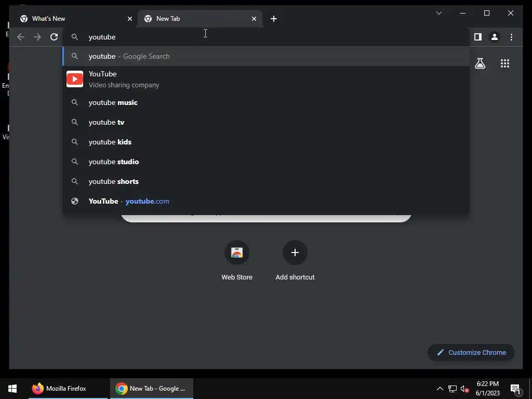The width and height of the screenshot is (532, 399).
Task: Click the New Tab - Google Chrome taskbar button
Action: 152,389
